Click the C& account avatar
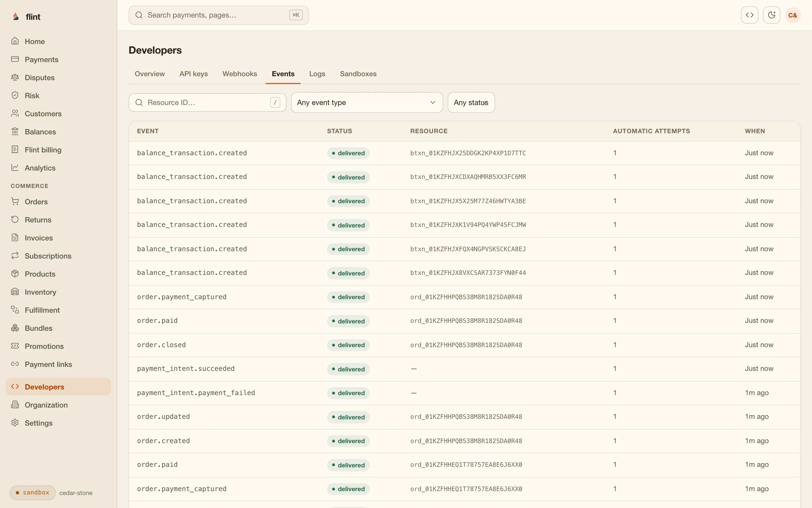This screenshot has height=508, width=812. coord(793,15)
